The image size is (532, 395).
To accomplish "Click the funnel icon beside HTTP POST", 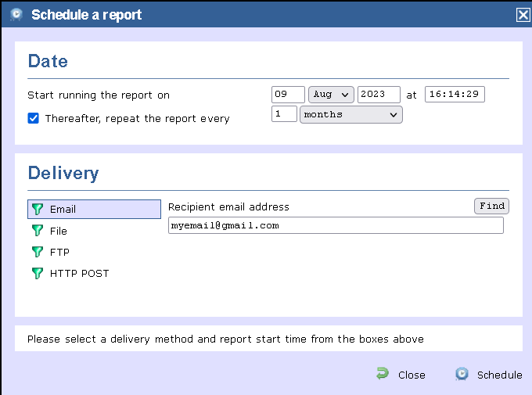I will [x=36, y=273].
